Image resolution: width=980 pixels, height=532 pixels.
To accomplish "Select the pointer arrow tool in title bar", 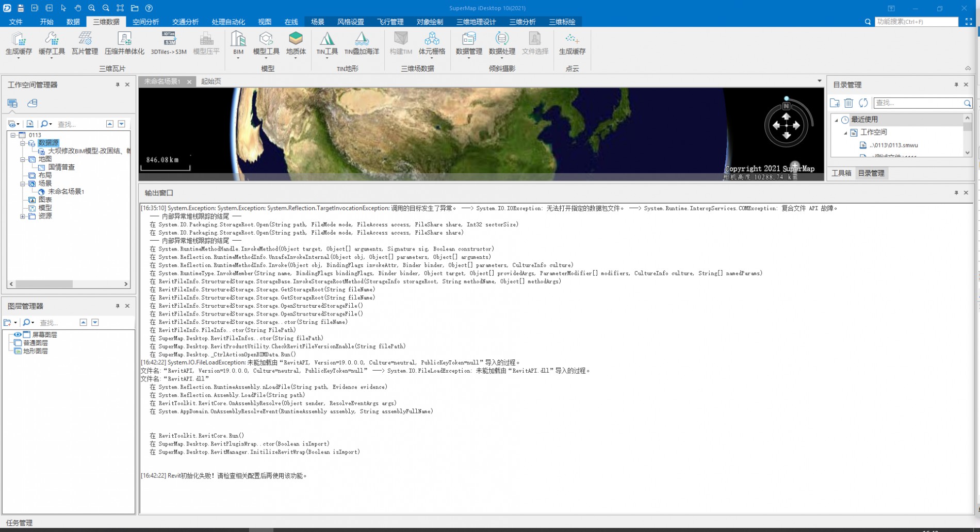I will (63, 8).
